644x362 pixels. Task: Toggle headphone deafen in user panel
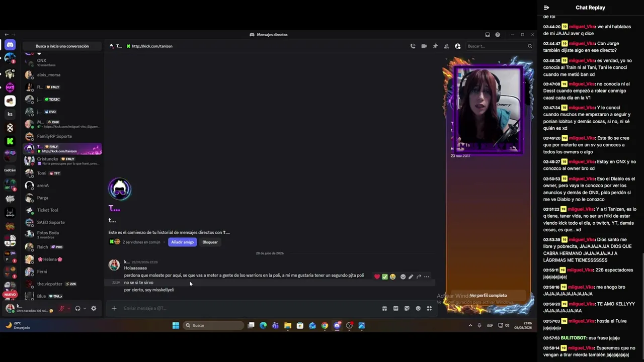(x=77, y=308)
